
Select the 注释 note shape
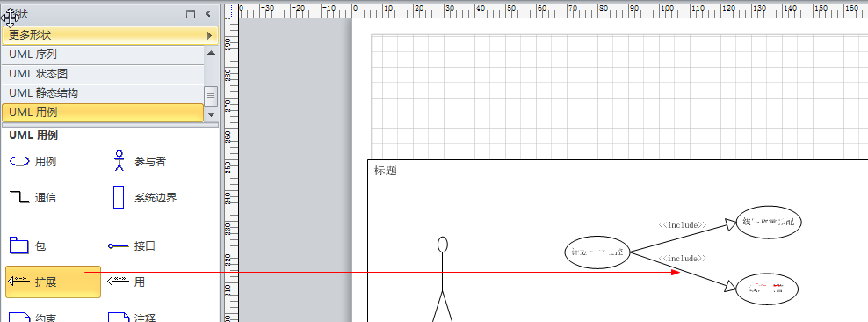(132, 317)
